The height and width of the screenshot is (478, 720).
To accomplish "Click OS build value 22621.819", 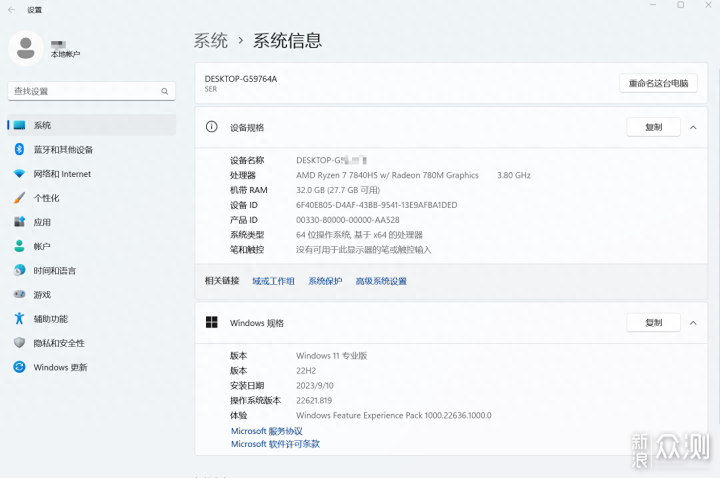I will pos(314,400).
